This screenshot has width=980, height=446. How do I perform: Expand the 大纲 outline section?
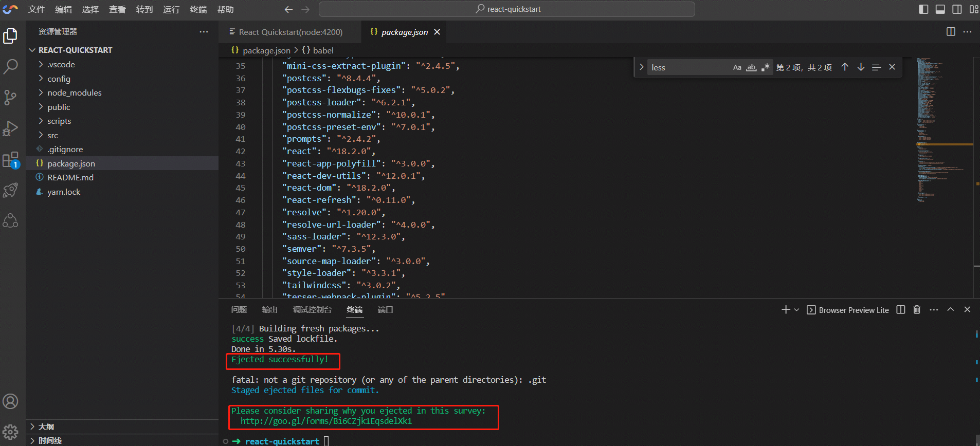(122, 426)
